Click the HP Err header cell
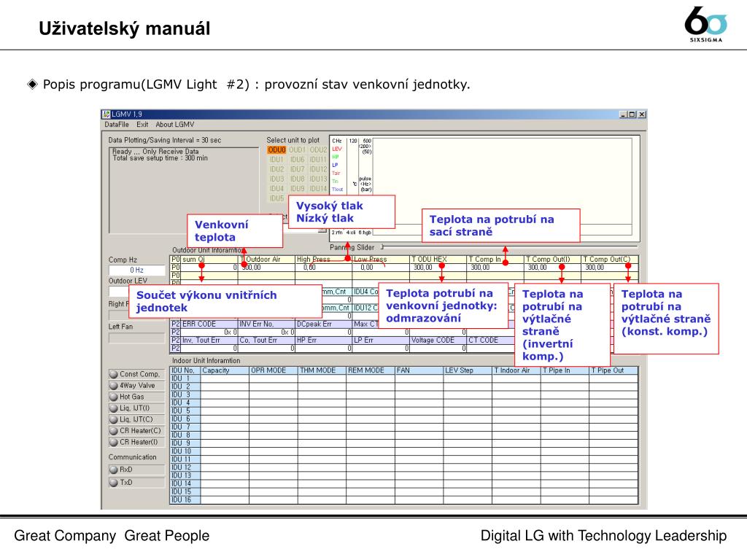This screenshot has width=747, height=560. (323, 340)
